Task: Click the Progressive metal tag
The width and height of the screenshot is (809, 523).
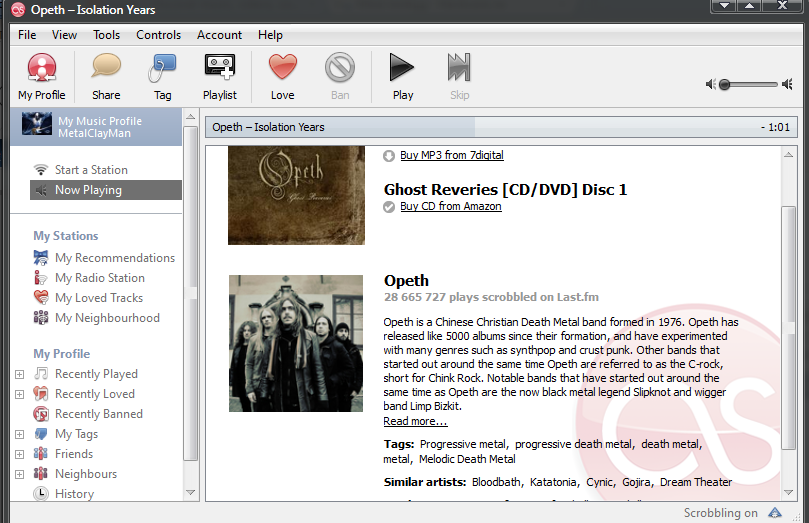Action: (463, 444)
